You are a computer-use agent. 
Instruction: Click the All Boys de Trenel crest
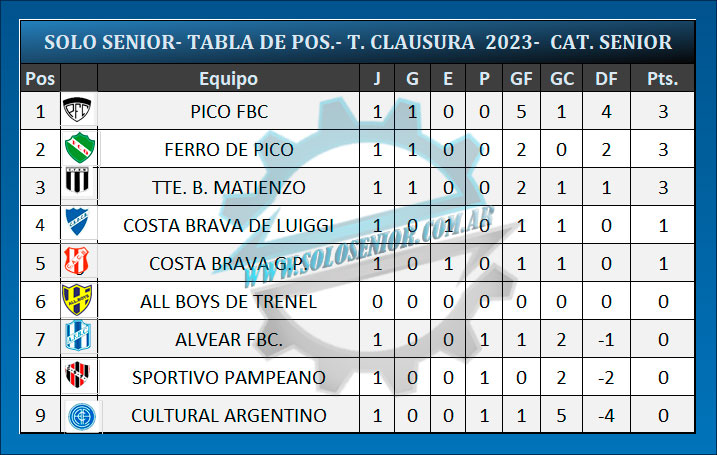[x=78, y=301]
